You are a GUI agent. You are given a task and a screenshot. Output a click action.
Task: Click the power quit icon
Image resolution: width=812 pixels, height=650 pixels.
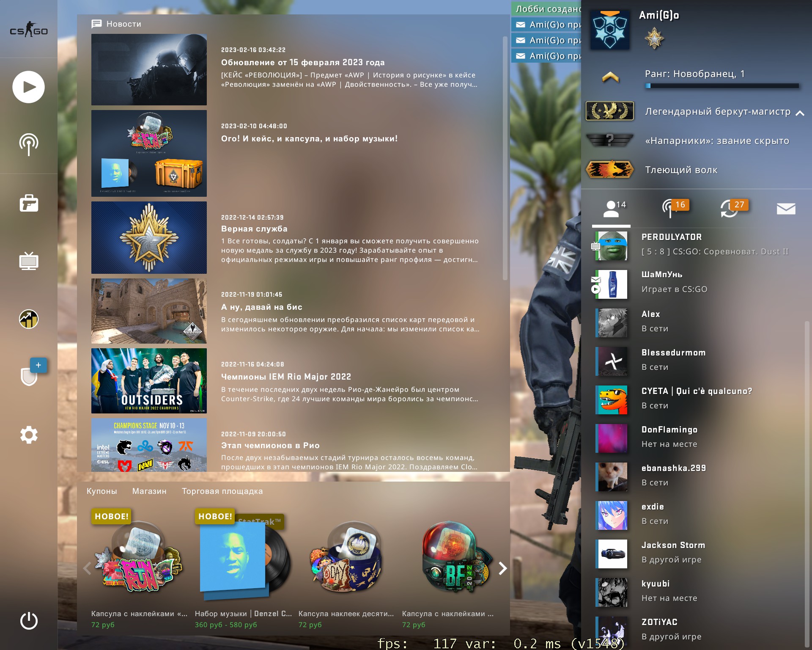pyautogui.click(x=28, y=621)
